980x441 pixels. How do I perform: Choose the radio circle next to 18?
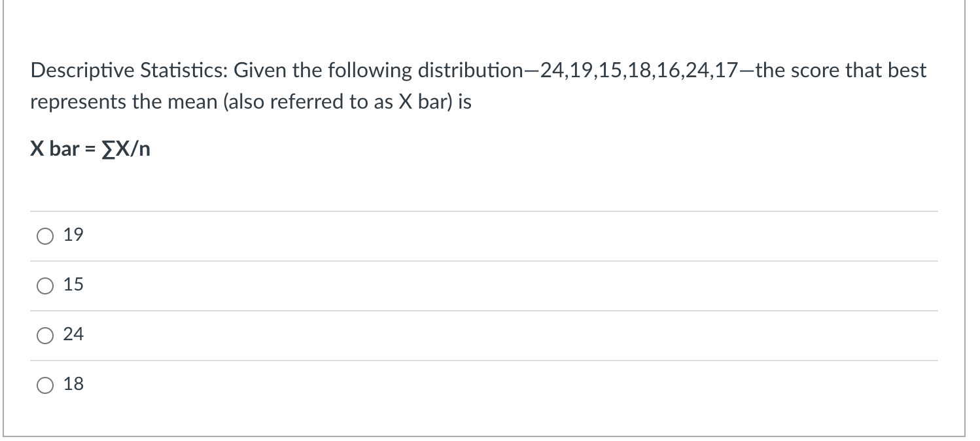(x=44, y=385)
